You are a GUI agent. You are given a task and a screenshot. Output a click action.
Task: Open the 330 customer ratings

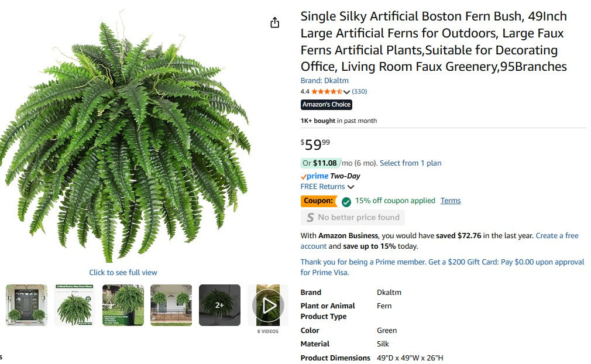(x=359, y=91)
